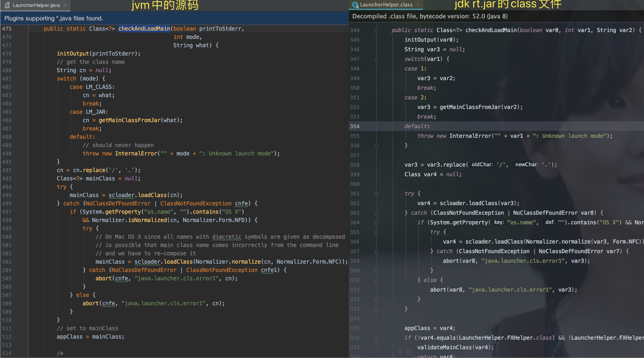The width and height of the screenshot is (644, 358).
Task: Close the LauncherHelper.java tab
Action: pyautogui.click(x=65, y=5)
